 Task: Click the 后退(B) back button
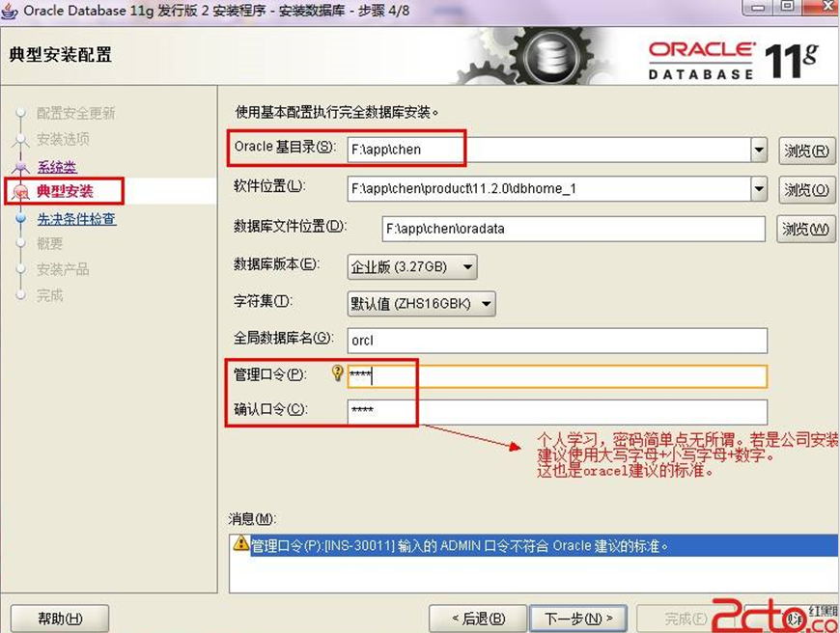point(478,619)
